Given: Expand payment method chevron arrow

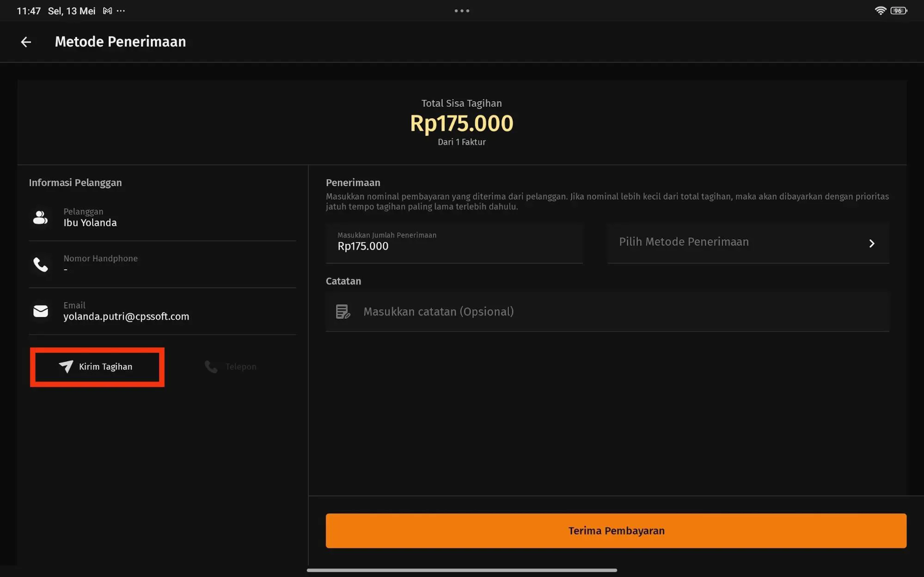Looking at the screenshot, I should pyautogui.click(x=872, y=243).
